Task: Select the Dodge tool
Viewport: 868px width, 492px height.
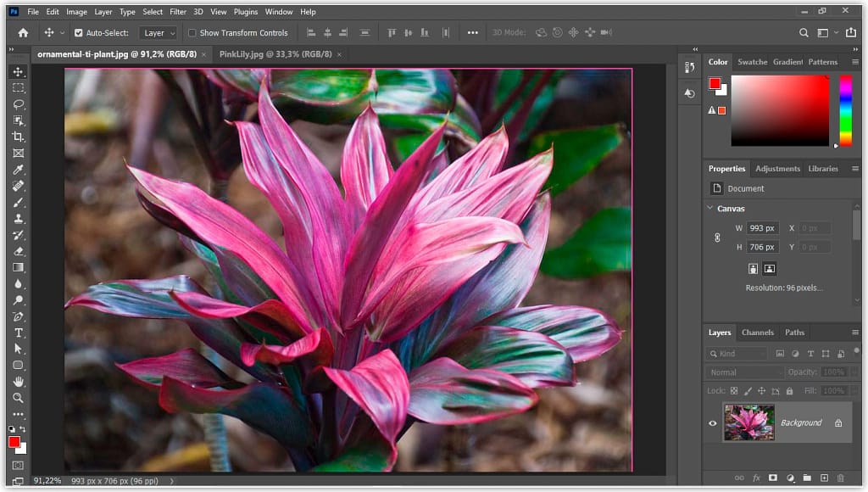Action: pyautogui.click(x=19, y=299)
